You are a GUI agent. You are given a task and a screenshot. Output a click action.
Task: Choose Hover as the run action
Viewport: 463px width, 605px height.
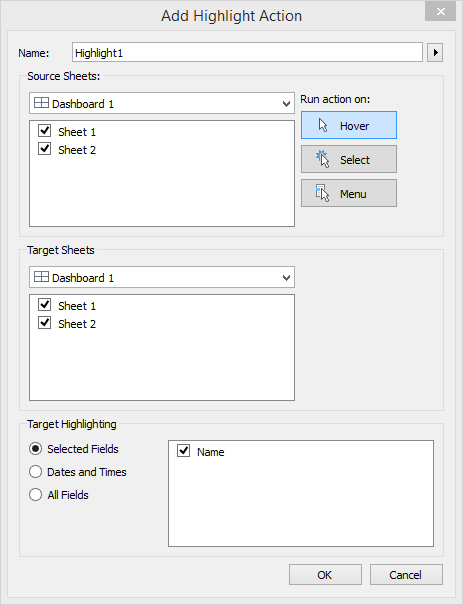point(349,125)
